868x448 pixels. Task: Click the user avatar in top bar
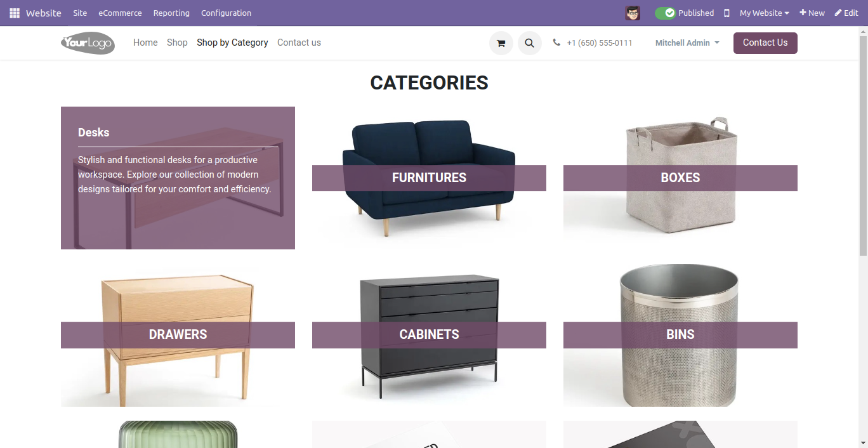(x=633, y=13)
